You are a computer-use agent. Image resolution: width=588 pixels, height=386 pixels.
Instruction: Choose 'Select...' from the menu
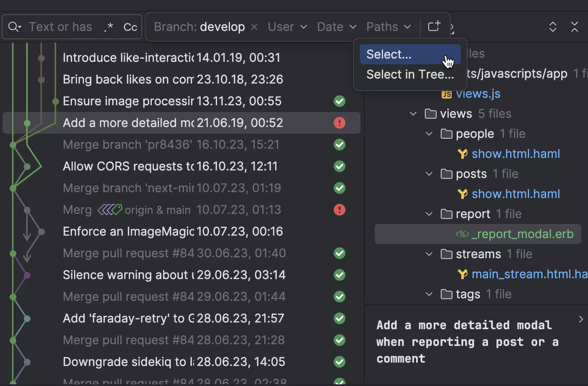[x=389, y=54]
